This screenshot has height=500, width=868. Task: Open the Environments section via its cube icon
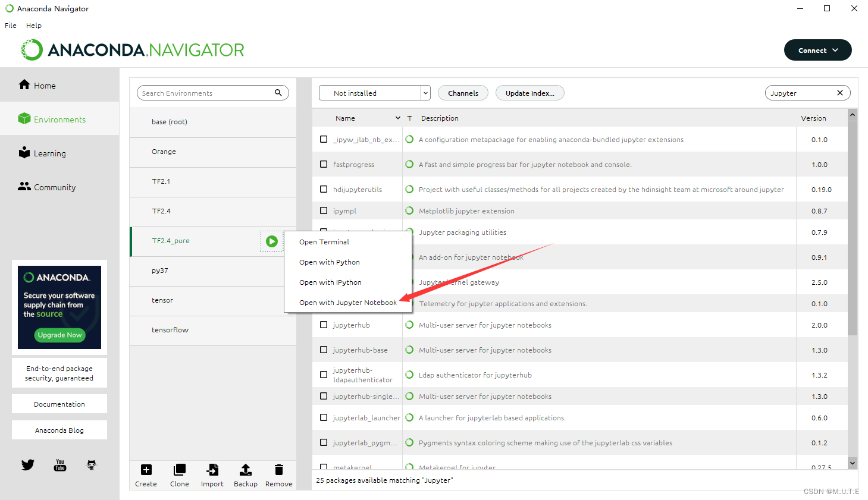point(24,118)
